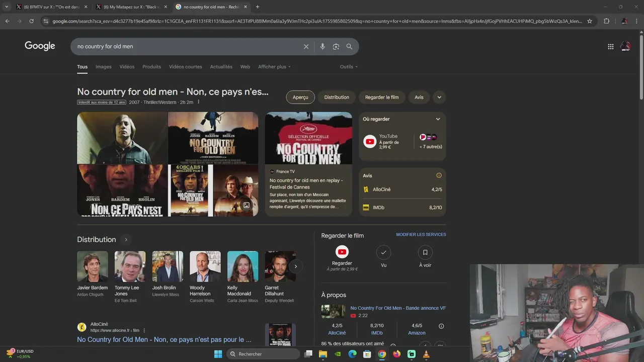Click MODIFIER LES SERVICES link

click(421, 235)
